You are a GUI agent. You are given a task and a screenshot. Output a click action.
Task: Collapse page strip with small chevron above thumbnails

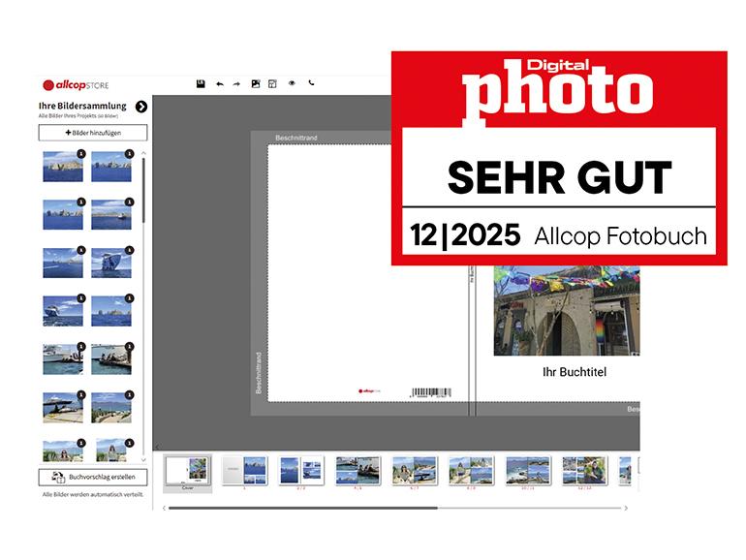click(x=157, y=448)
